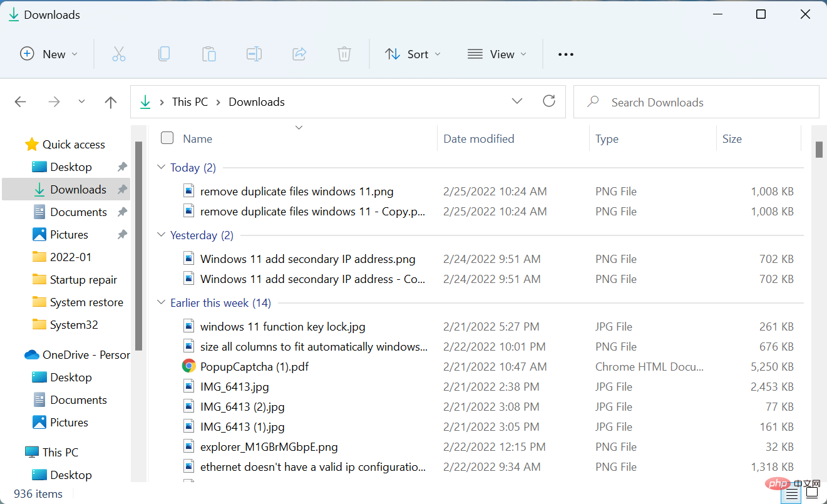Click the Cut scissors icon

pyautogui.click(x=119, y=54)
